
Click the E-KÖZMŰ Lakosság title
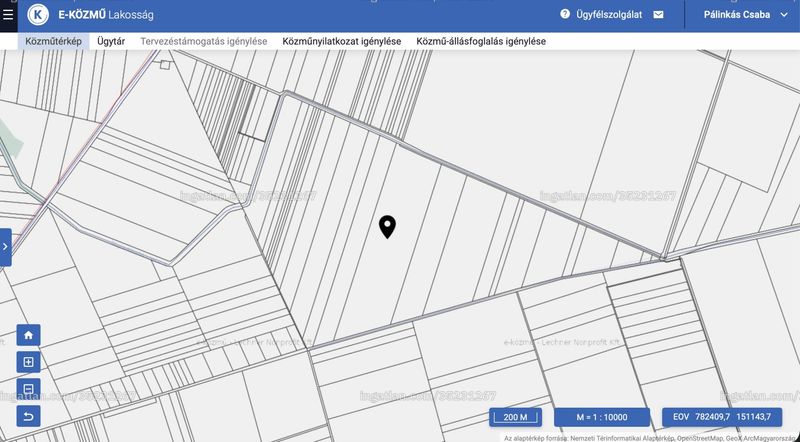tap(106, 15)
